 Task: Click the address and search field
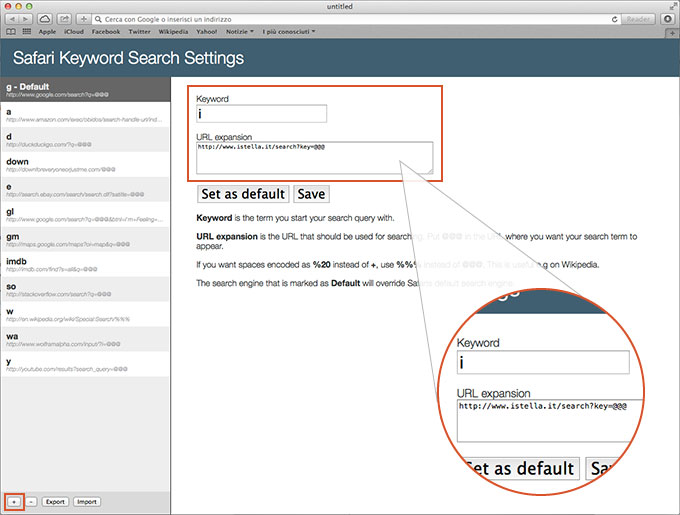pyautogui.click(x=356, y=19)
